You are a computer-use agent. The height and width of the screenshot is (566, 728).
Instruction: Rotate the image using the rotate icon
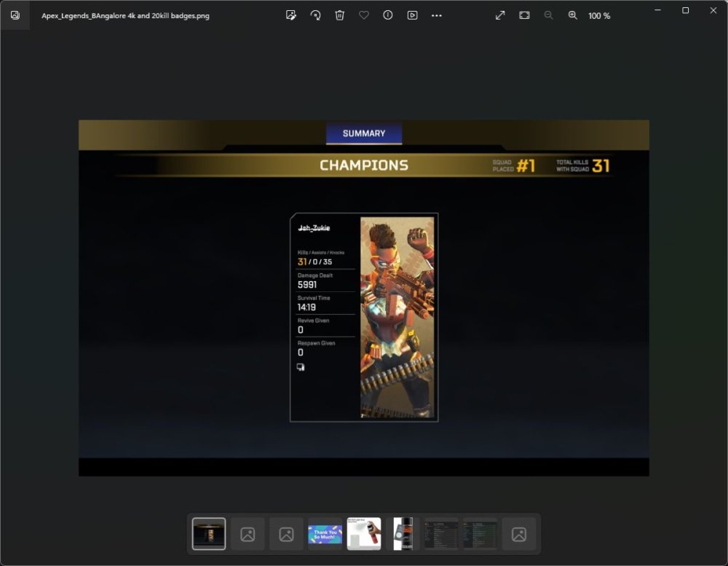315,15
